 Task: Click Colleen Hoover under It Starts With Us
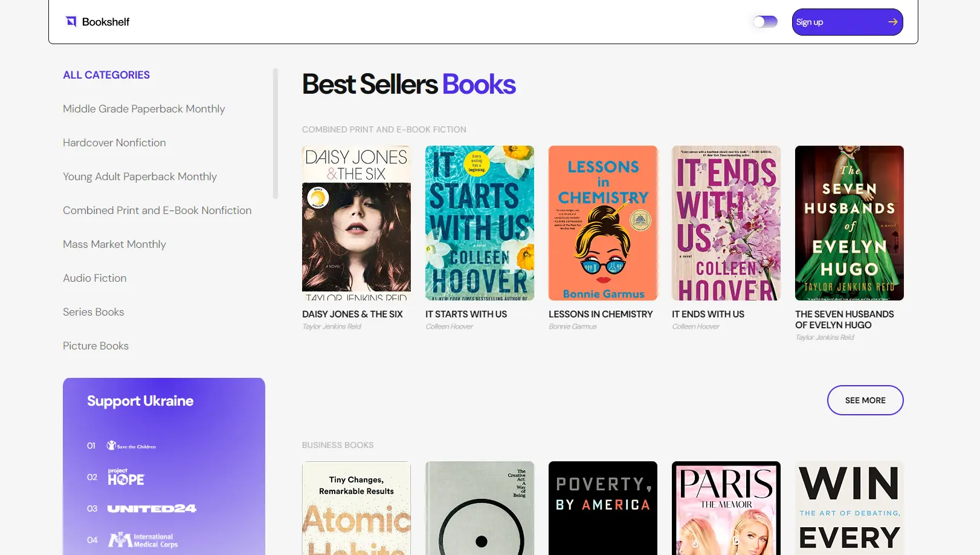pyautogui.click(x=449, y=326)
